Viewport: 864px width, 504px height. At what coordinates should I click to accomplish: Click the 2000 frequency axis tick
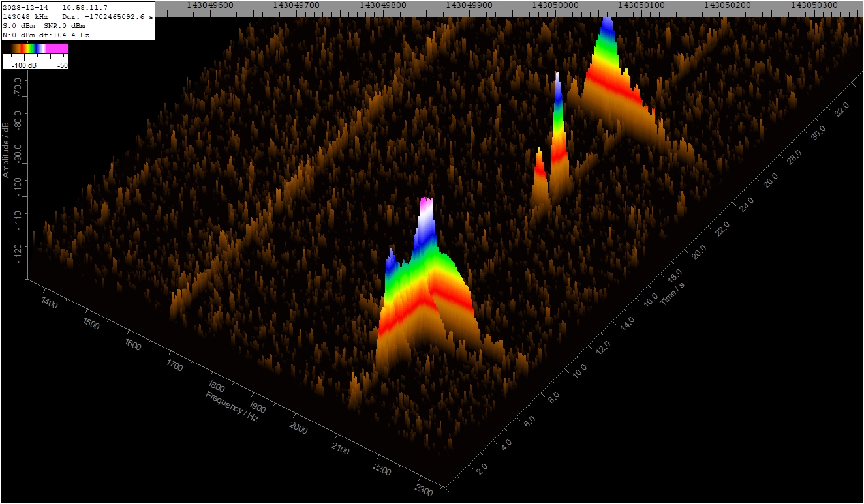click(298, 428)
